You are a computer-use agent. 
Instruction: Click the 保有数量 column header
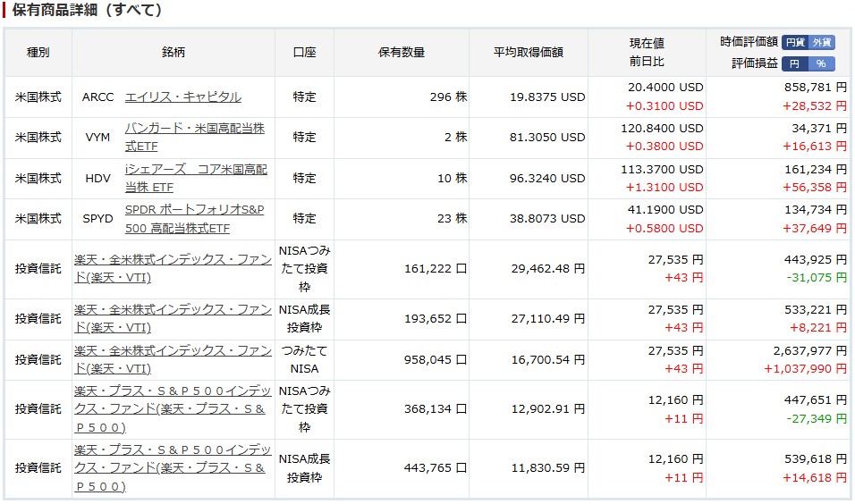[x=402, y=53]
